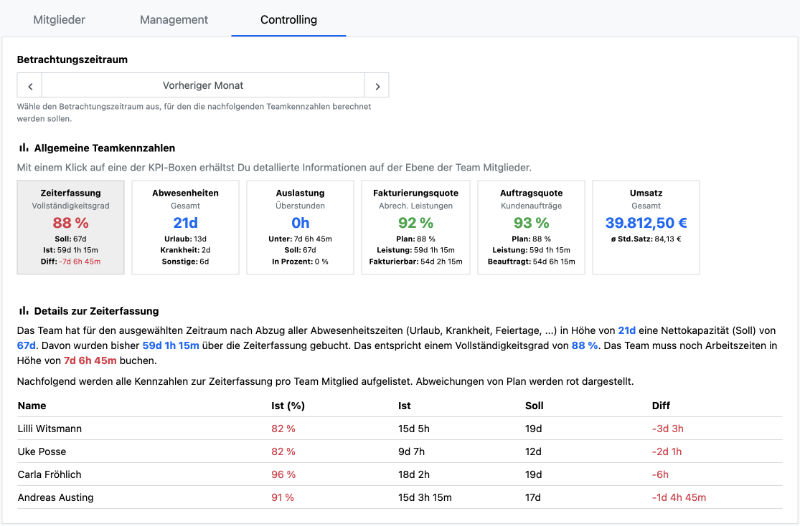Click the Name column header
Image resolution: width=800 pixels, height=526 pixels.
point(32,406)
